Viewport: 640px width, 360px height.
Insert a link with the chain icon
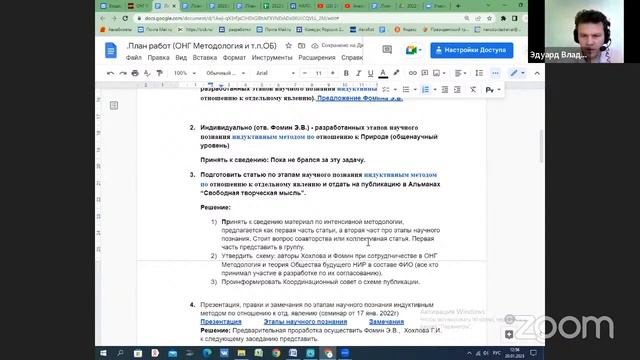[x=413, y=73]
